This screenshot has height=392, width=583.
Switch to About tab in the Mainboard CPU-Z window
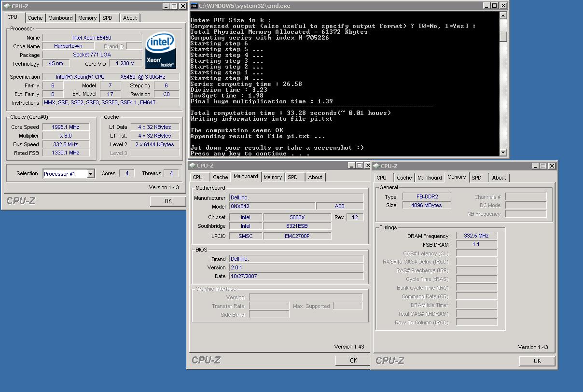point(315,177)
